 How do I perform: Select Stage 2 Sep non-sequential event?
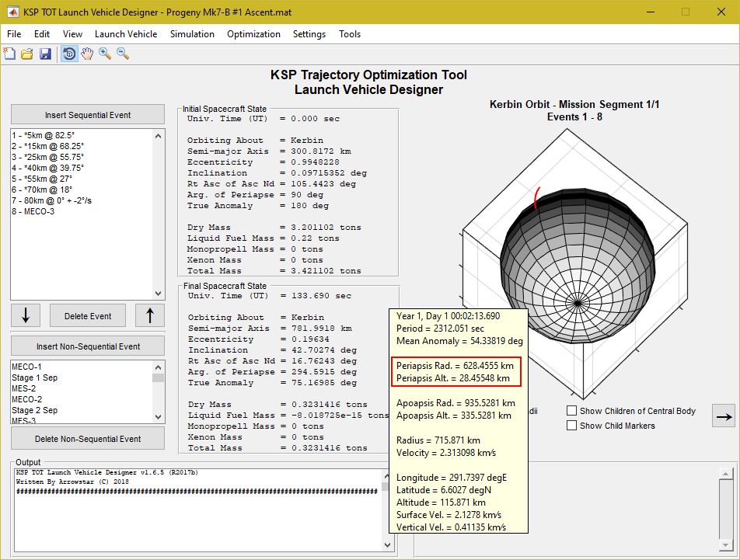82,409
